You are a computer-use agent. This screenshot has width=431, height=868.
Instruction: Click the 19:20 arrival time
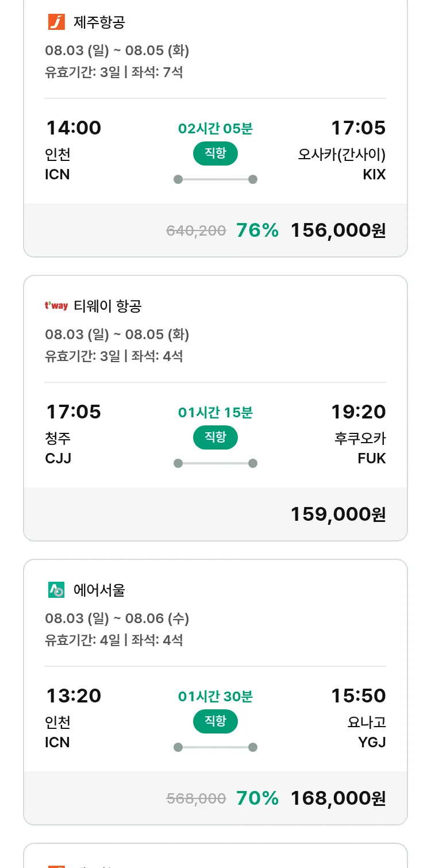(358, 412)
